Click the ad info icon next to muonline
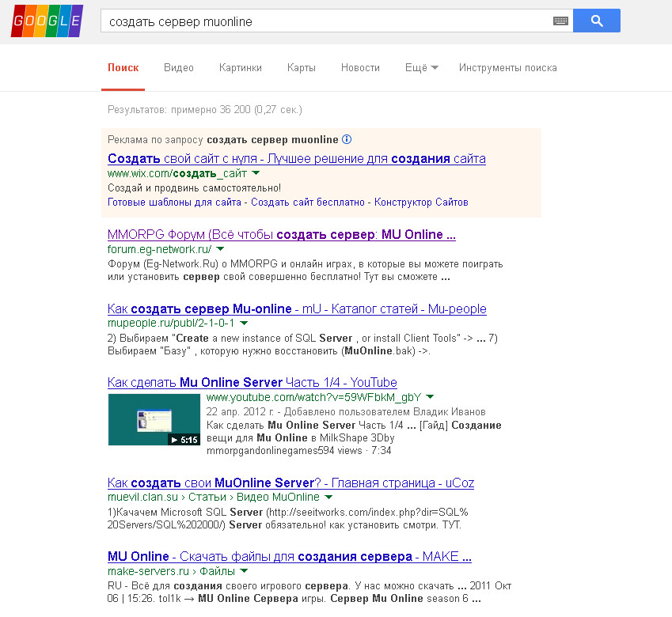The height and width of the screenshot is (617, 672). [347, 139]
